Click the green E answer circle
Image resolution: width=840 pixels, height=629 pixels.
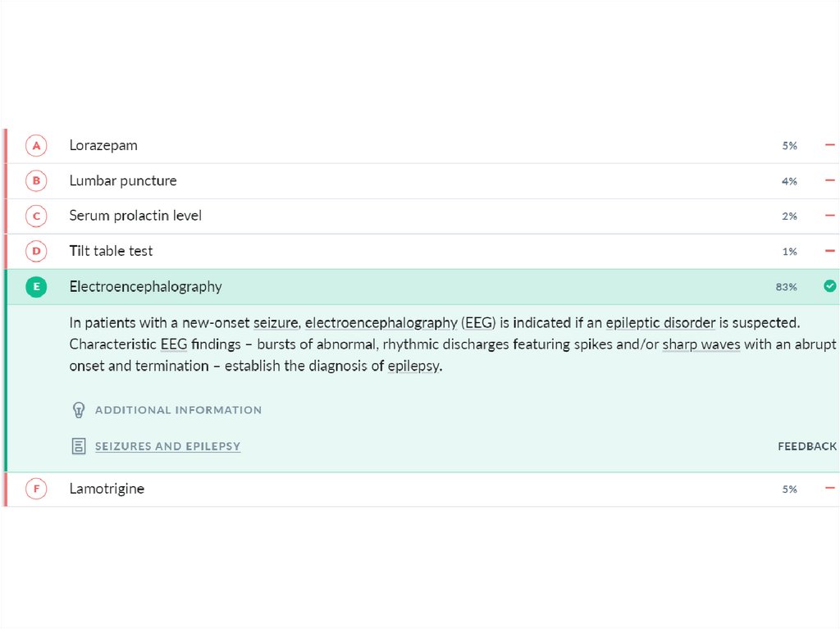click(x=36, y=287)
